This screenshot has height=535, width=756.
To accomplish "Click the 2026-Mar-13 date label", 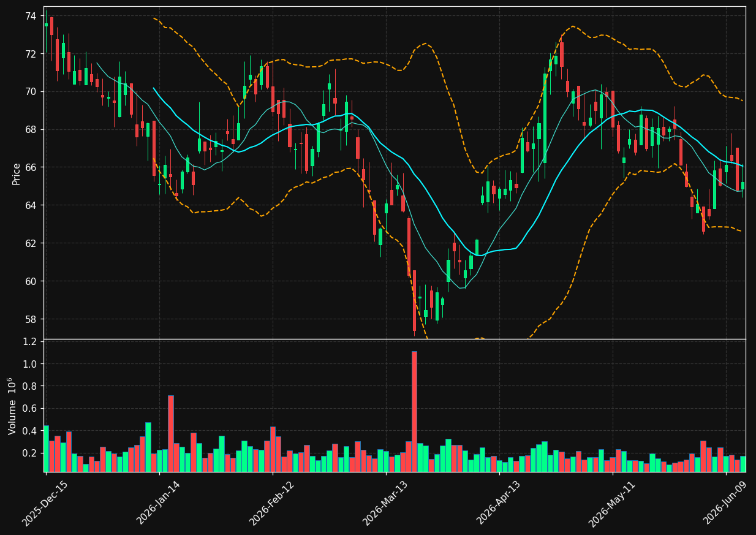I will tap(385, 503).
